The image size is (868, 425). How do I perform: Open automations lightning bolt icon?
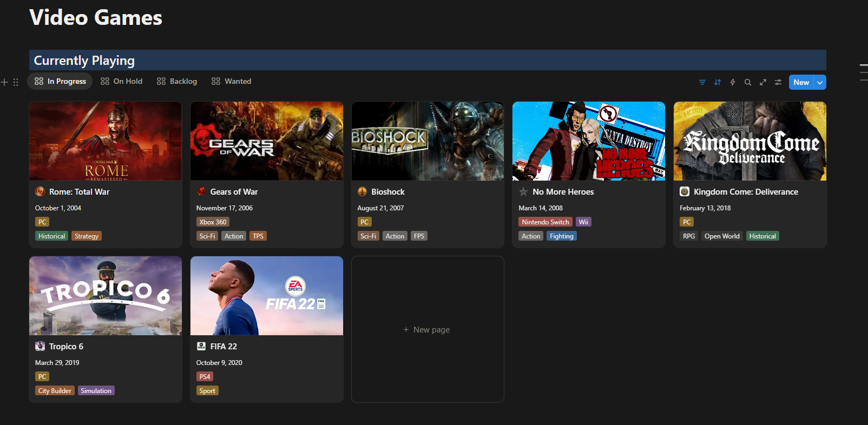732,82
